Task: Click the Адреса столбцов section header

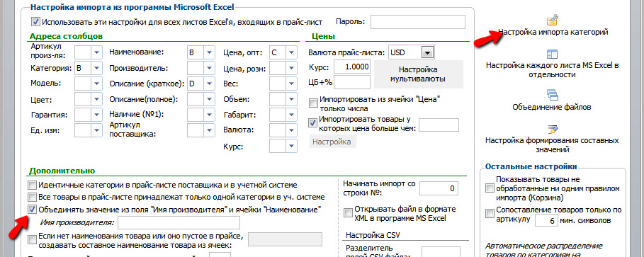Action: [x=66, y=36]
